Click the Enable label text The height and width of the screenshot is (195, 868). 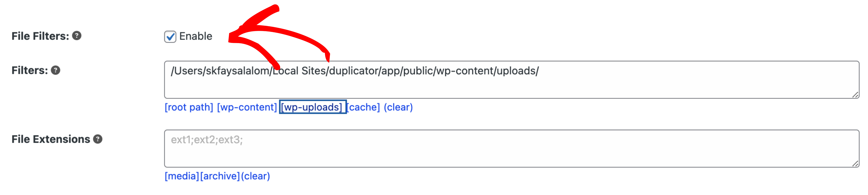coord(196,36)
